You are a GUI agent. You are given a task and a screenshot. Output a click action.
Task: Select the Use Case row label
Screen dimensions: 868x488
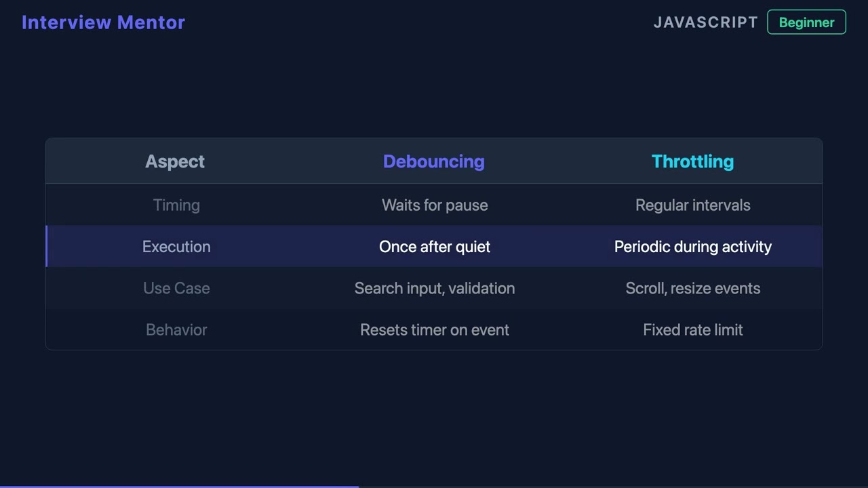tap(176, 288)
